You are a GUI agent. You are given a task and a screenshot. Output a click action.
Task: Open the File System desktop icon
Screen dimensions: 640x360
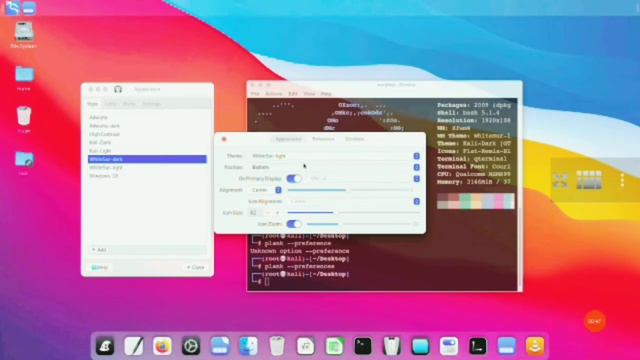point(24,35)
